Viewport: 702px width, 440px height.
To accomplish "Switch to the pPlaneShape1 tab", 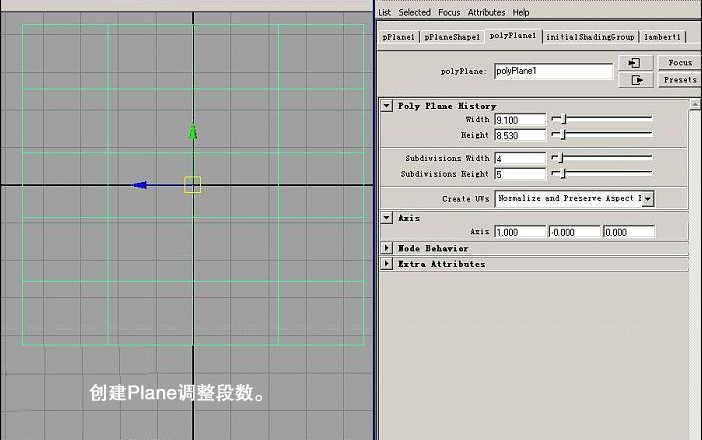I will coord(452,37).
